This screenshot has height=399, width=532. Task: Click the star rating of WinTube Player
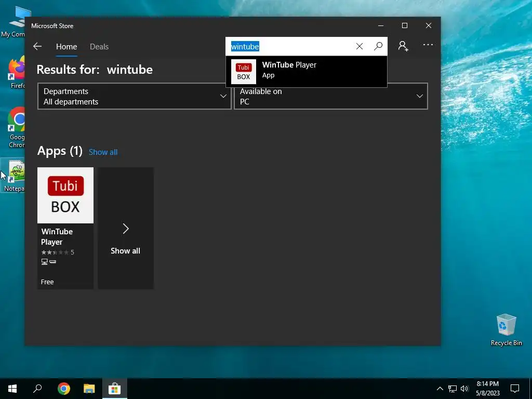coord(55,252)
